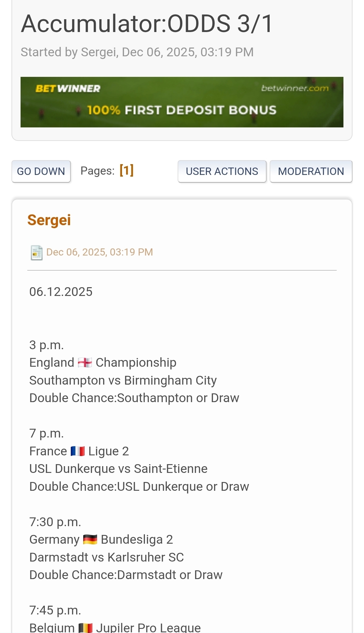Open the 100% First Deposit Bonus banner
Viewport: 364px width, 633px height.
point(182,110)
